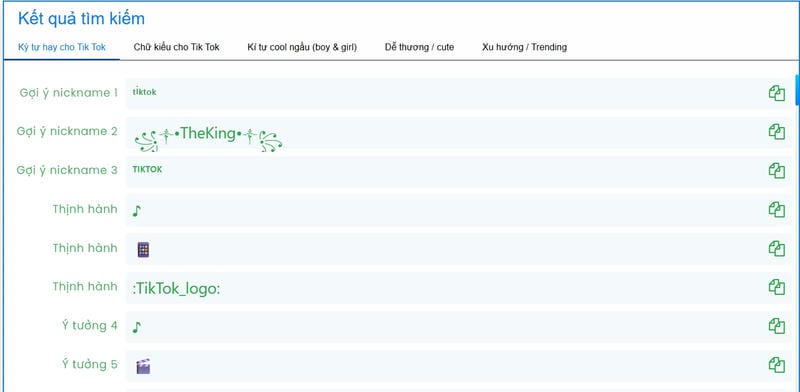Switch to Chữ kiểu cho Tik Tok tab
Viewport: 800px width, 392px height.
pyautogui.click(x=177, y=47)
